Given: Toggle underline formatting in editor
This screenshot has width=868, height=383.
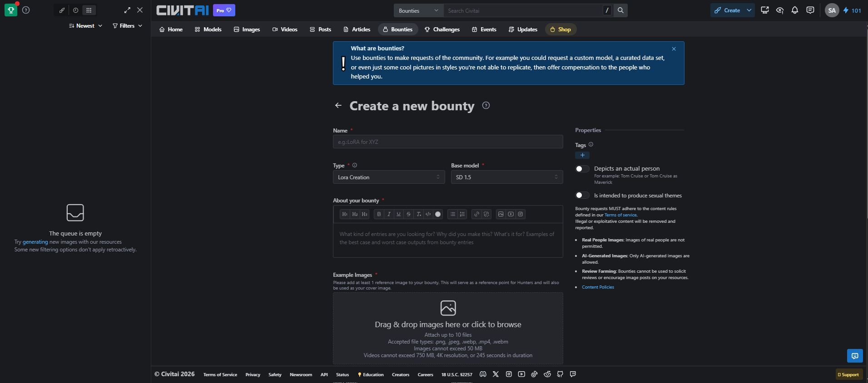Looking at the screenshot, I should coord(398,214).
